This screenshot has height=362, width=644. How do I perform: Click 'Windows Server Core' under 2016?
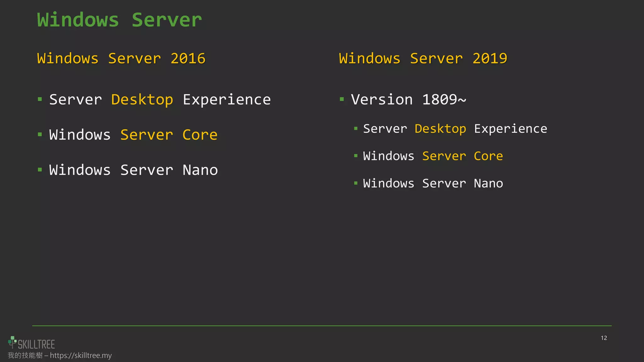point(133,135)
